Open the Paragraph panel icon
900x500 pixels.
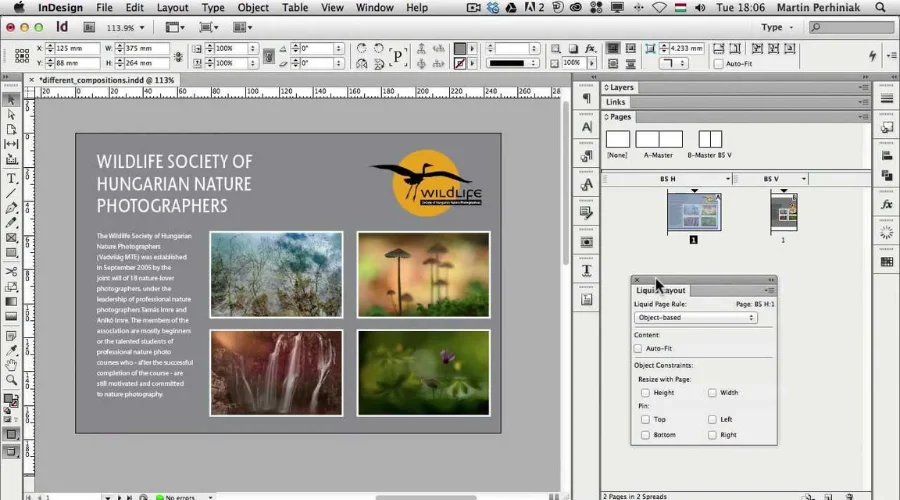[x=587, y=99]
